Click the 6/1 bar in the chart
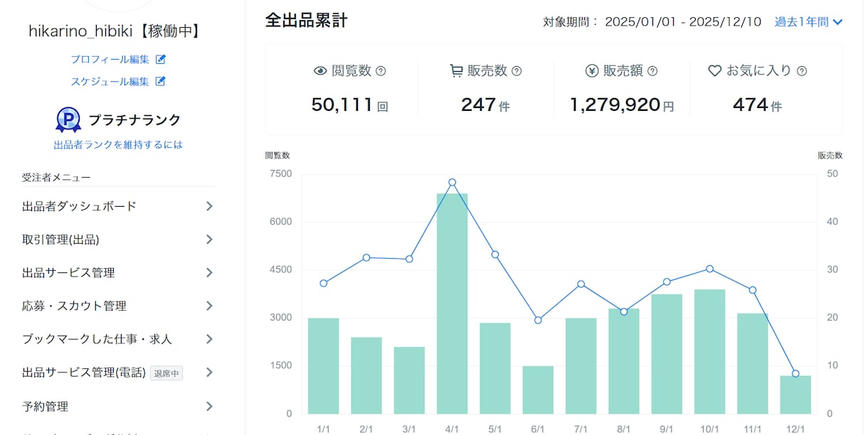The width and height of the screenshot is (868, 435). click(538, 390)
